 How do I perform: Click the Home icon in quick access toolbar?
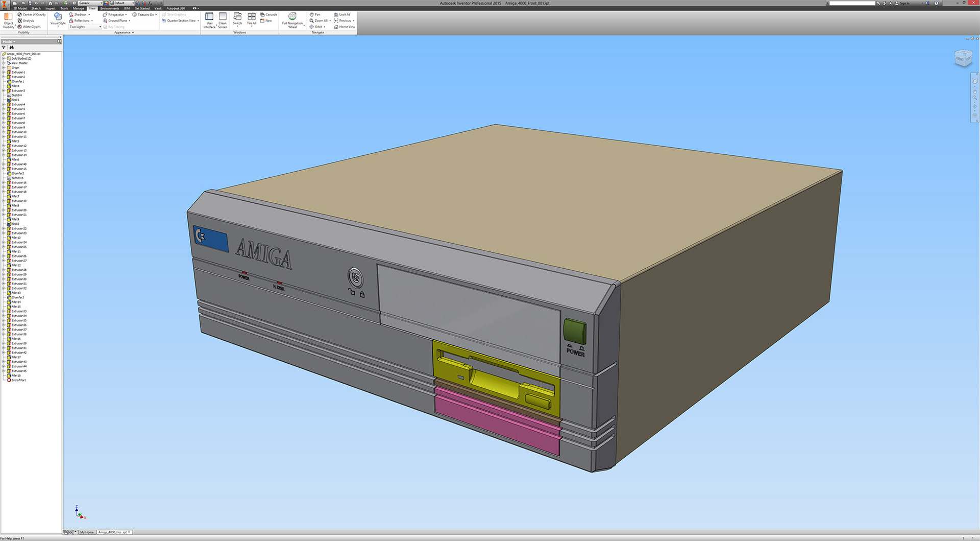pos(50,3)
